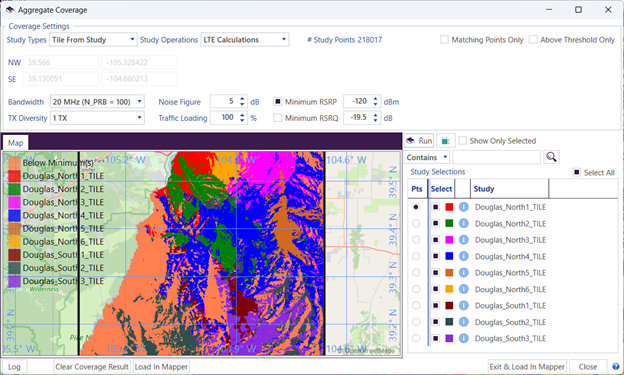624x375 pixels.
Task: Click the teal legend icon beside Run
Action: (x=446, y=141)
